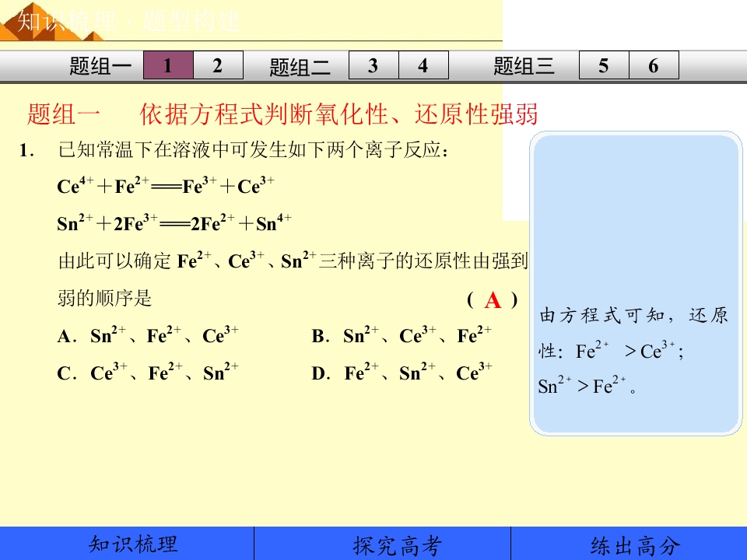Click the equation Ce4+ + Fe2+ line

point(165,186)
